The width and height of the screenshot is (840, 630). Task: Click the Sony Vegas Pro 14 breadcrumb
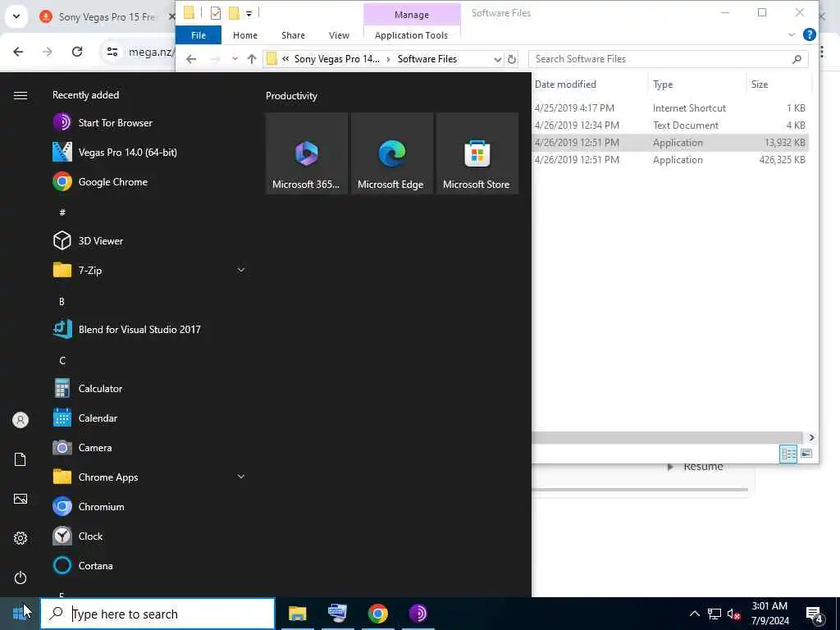point(337,59)
